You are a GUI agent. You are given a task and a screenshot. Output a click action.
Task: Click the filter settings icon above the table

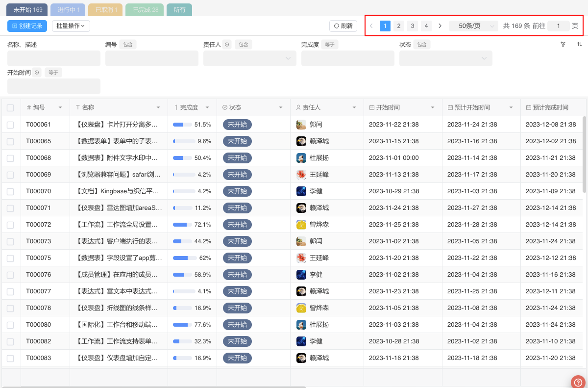[x=563, y=44]
